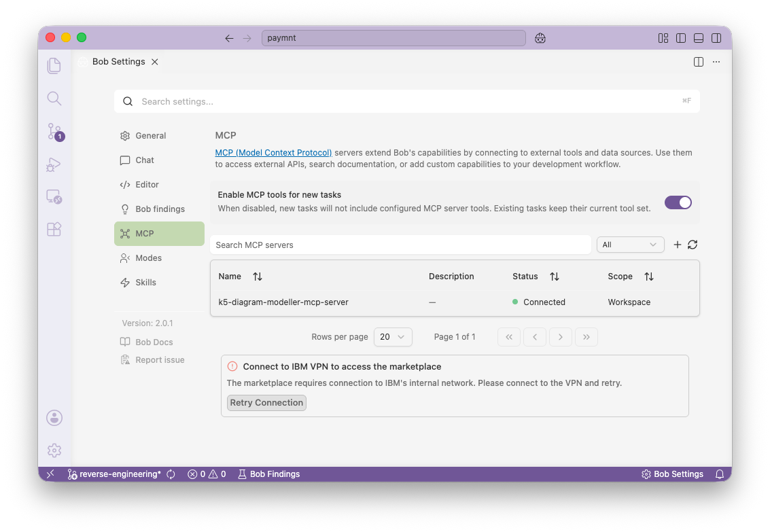Synchronize changes icon in status bar
The width and height of the screenshot is (770, 532).
pos(171,474)
